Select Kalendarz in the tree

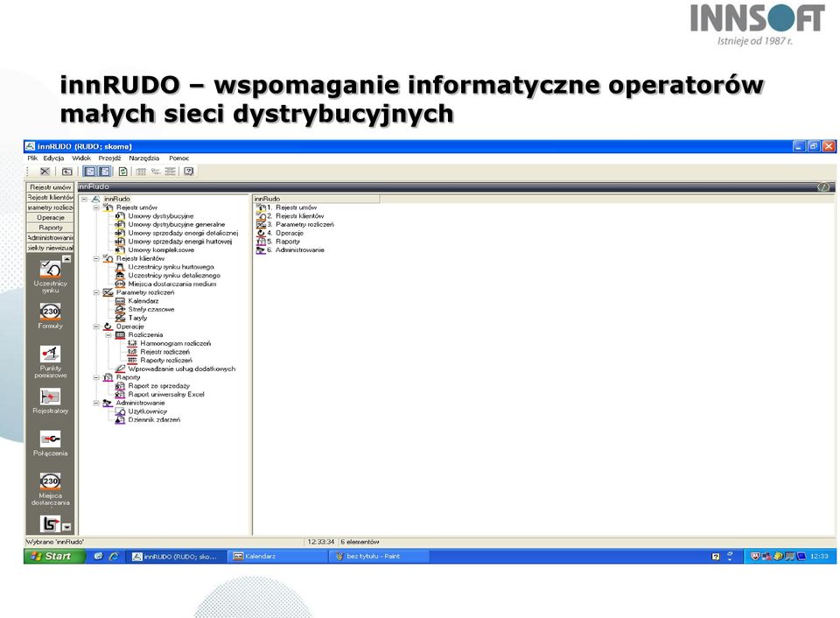pos(143,301)
